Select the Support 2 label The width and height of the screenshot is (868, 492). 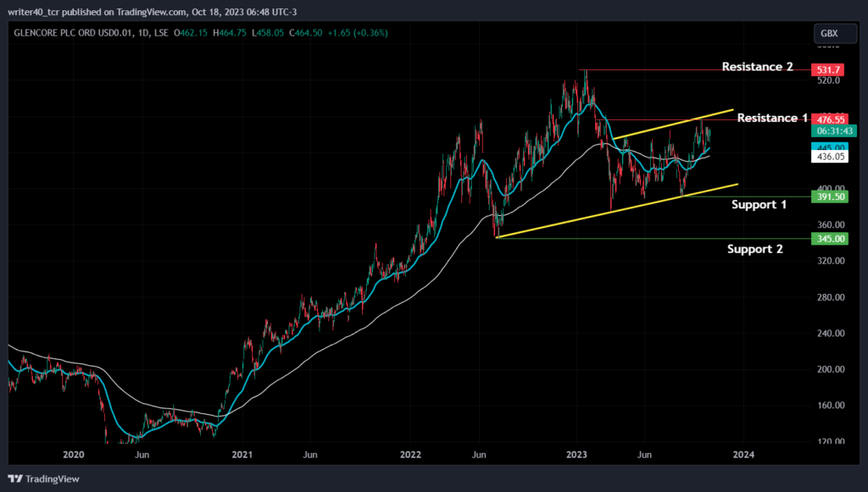(x=755, y=249)
